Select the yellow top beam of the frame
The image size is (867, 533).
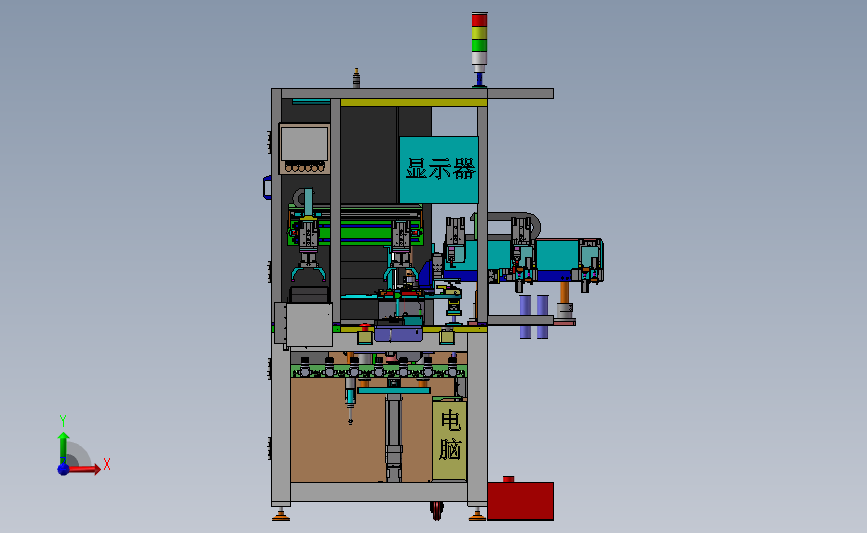click(x=414, y=103)
